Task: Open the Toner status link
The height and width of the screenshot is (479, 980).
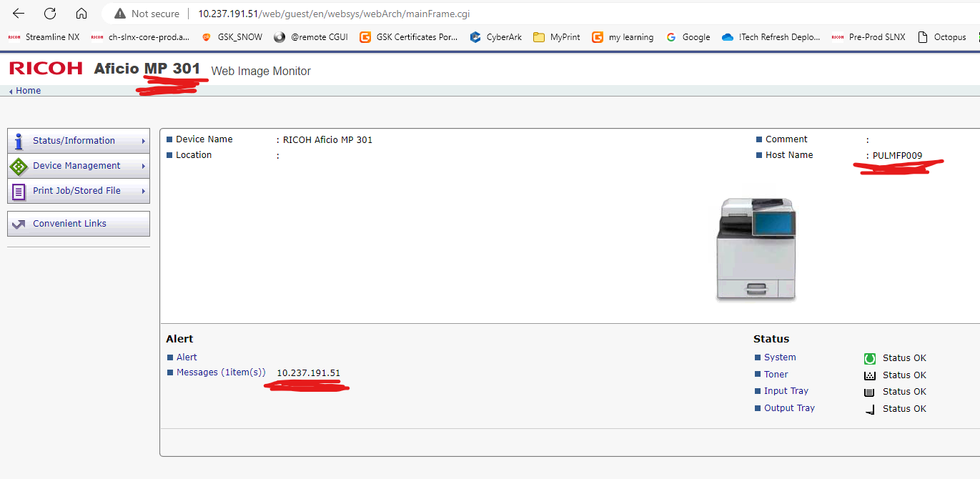Action: pos(776,375)
